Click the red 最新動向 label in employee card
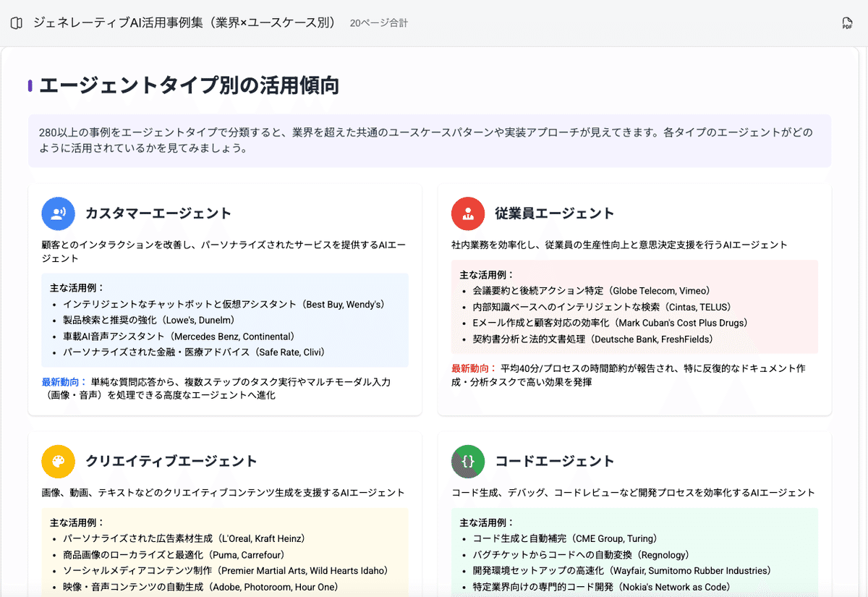The width and height of the screenshot is (868, 597). pyautogui.click(x=474, y=368)
